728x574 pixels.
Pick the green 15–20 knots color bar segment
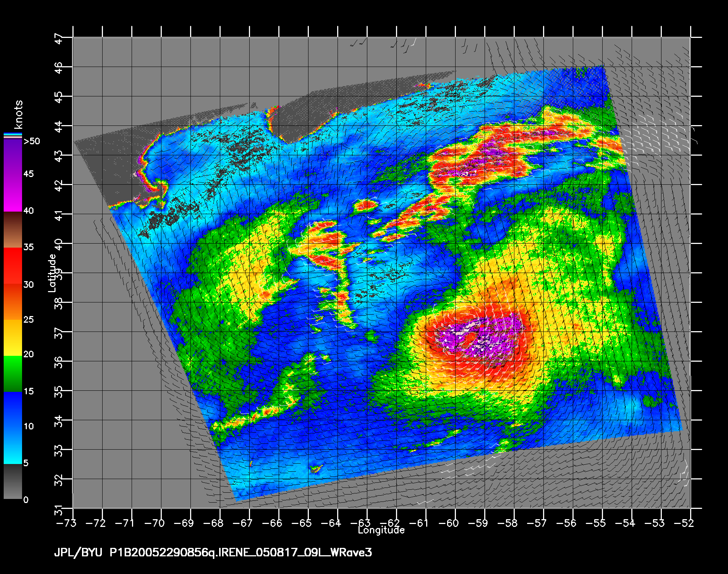(13, 374)
